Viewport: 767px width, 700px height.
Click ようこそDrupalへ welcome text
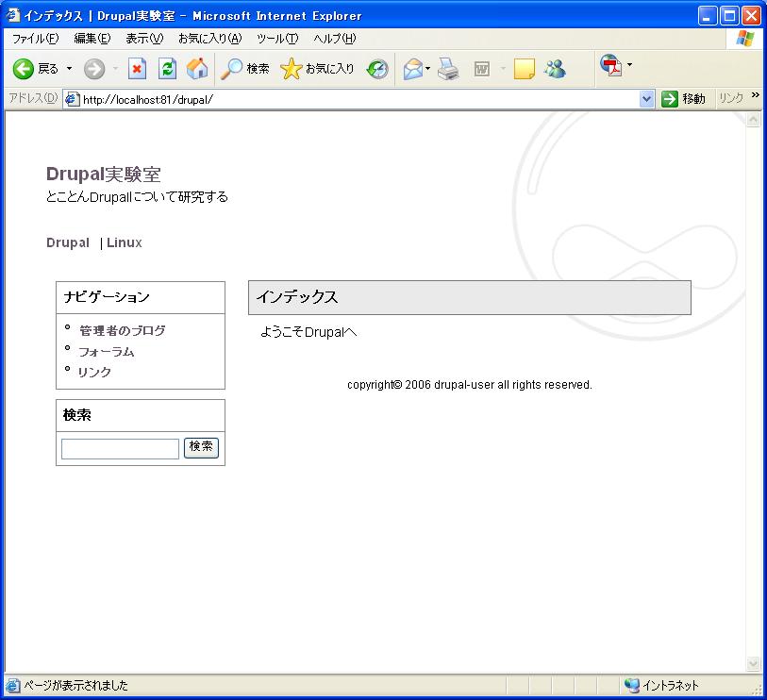(x=308, y=332)
